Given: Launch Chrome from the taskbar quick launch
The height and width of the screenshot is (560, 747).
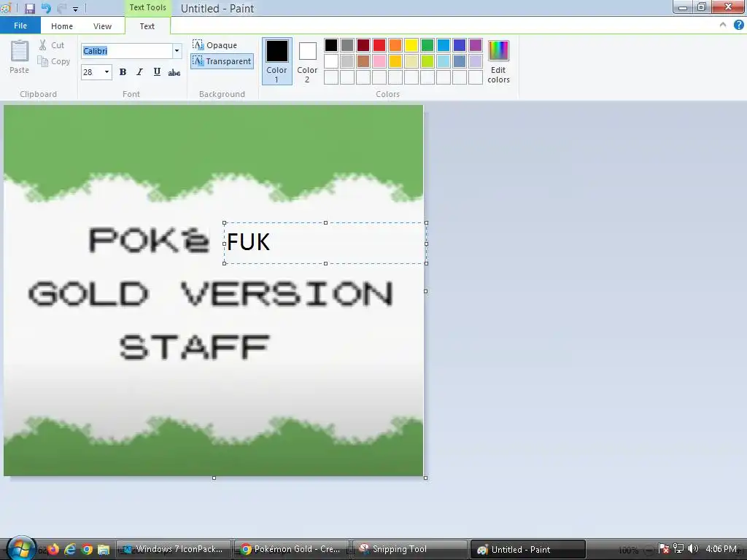Looking at the screenshot, I should point(87,549).
